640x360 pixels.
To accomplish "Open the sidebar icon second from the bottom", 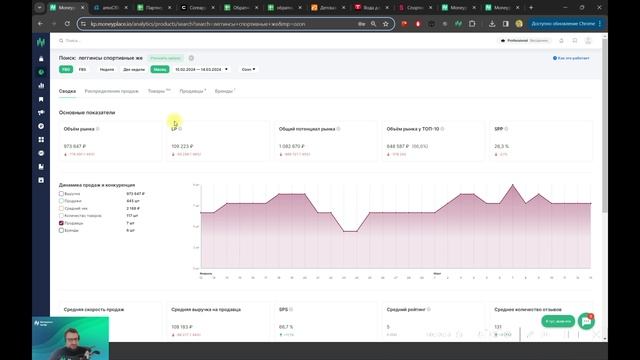I will tap(41, 167).
